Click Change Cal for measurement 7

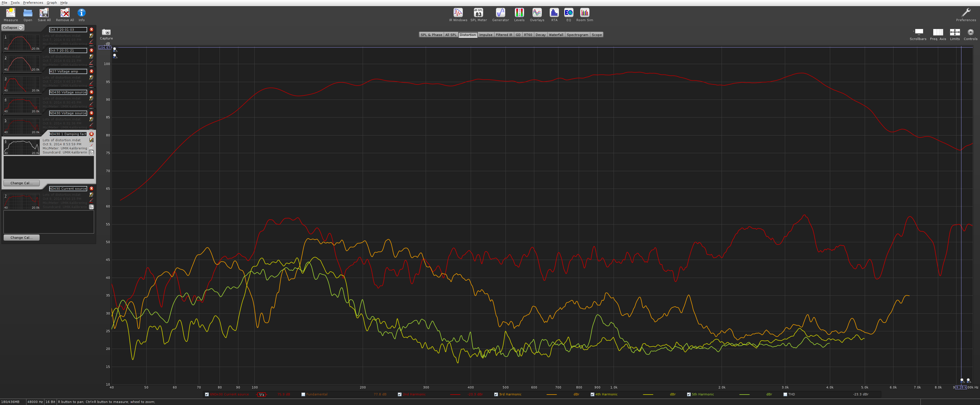point(22,237)
